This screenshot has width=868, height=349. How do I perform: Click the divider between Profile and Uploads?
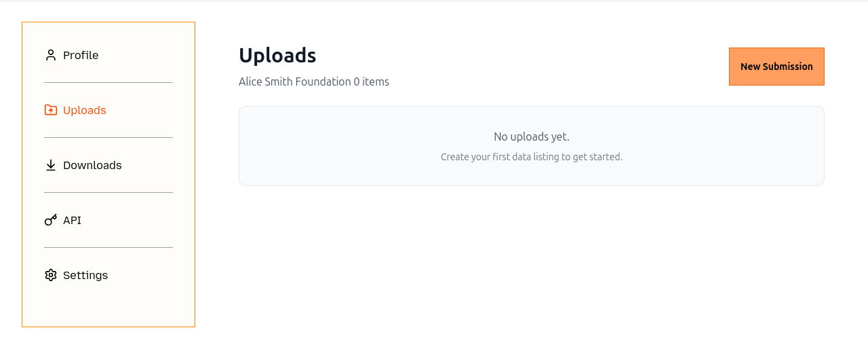(x=108, y=83)
